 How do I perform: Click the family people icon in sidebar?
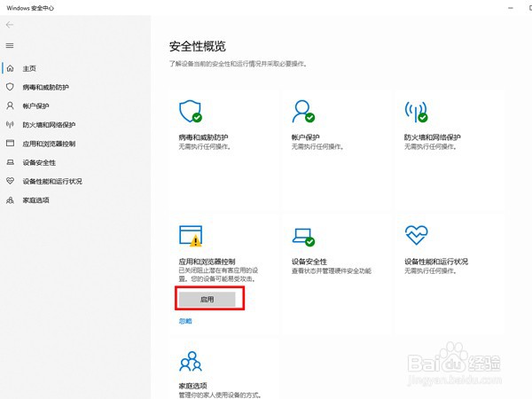[10, 199]
